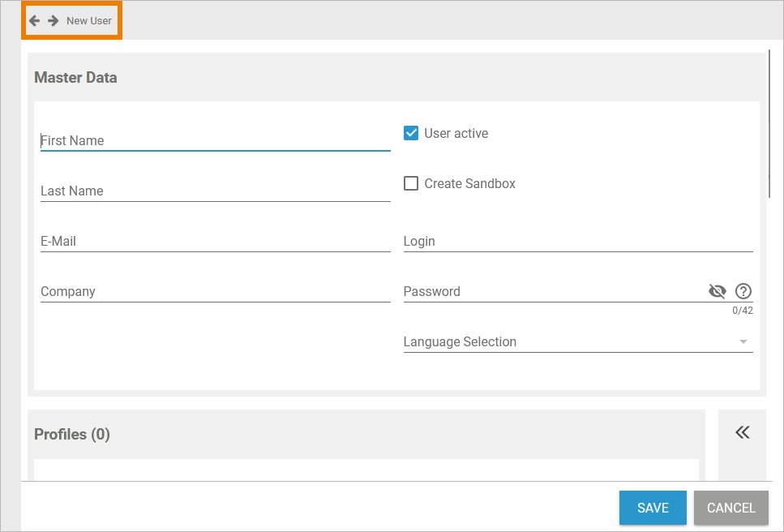Click into the Last Name field
The width and height of the screenshot is (784, 532).
216,191
